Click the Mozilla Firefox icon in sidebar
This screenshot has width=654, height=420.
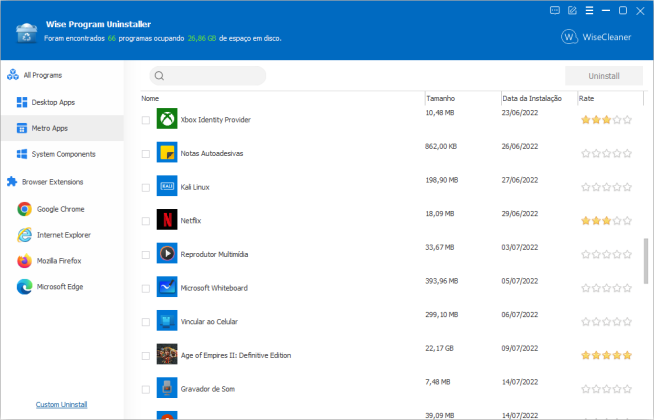pyautogui.click(x=24, y=261)
